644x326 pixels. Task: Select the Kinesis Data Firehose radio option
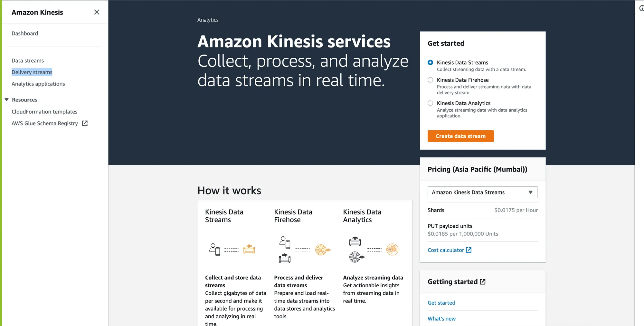tap(430, 80)
